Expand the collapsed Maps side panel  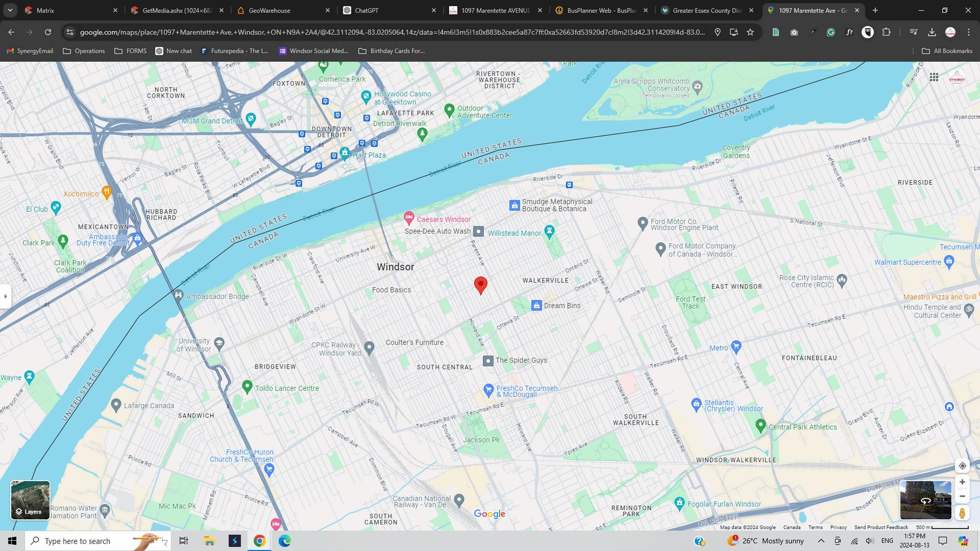[x=5, y=296]
